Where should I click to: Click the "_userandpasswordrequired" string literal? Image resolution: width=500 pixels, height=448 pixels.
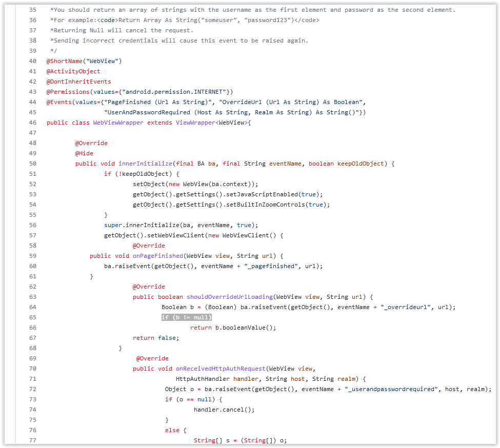pyautogui.click(x=391, y=389)
